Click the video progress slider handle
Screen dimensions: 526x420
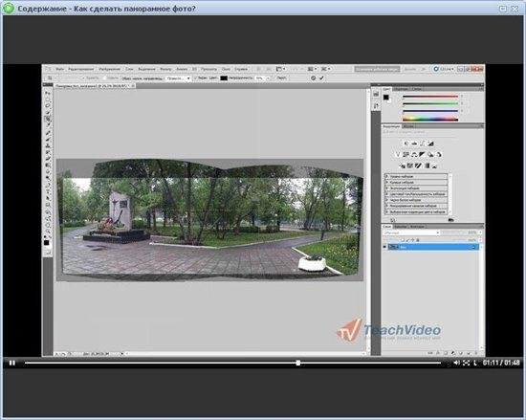point(297,363)
